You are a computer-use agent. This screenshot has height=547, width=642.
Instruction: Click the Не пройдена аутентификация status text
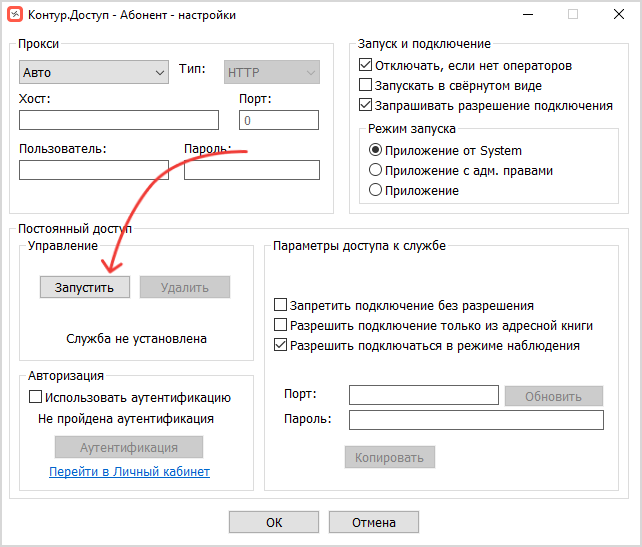point(126,419)
